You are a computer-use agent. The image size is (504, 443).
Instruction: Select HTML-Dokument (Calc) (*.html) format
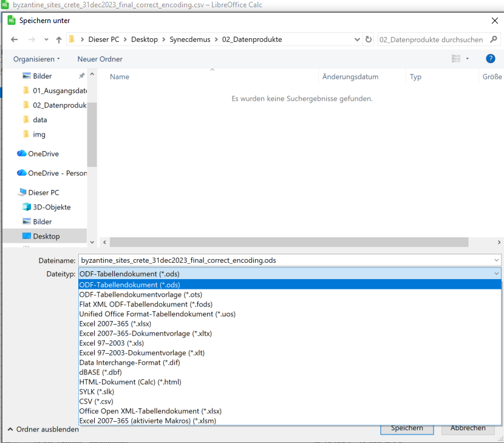tap(290, 382)
